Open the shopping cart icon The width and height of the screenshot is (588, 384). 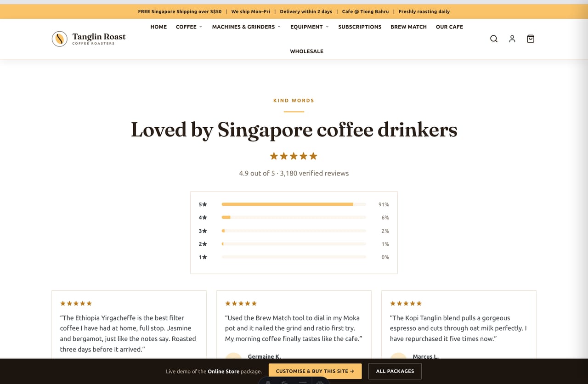531,39
